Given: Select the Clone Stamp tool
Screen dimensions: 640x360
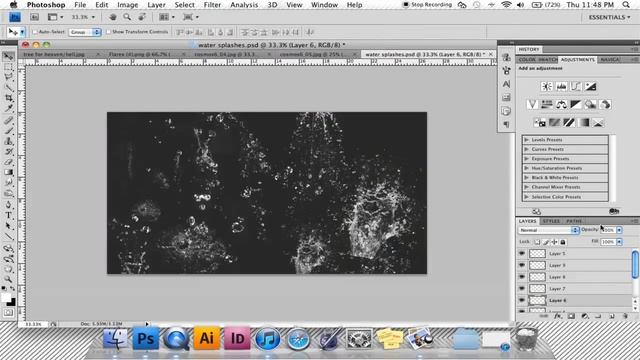Looking at the screenshot, I should pos(9,141).
